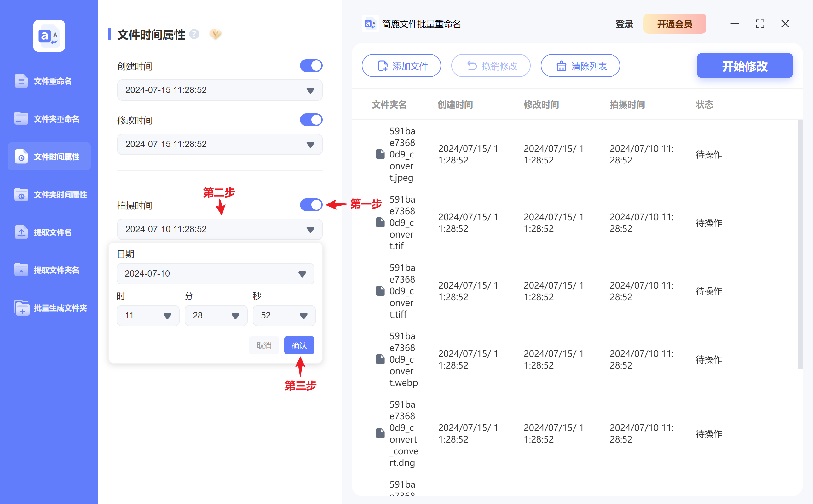The image size is (813, 504).
Task: Confirm with the 确认 button
Action: point(299,345)
